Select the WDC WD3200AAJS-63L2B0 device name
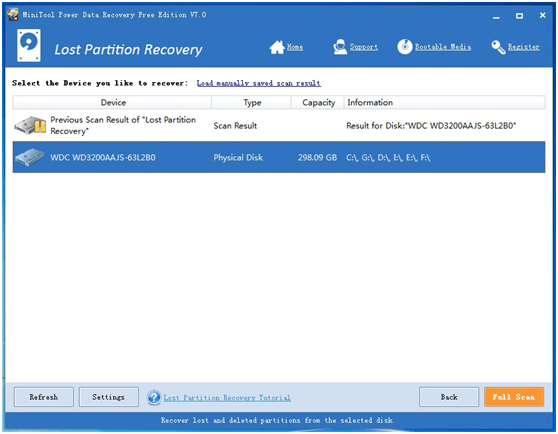The width and height of the screenshot is (558, 434). point(103,158)
